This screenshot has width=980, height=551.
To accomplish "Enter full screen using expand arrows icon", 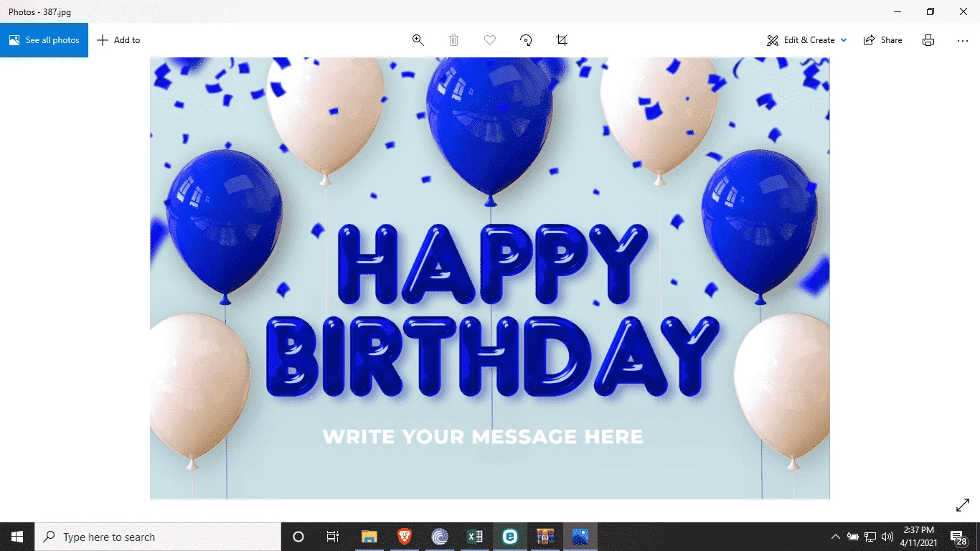I will [963, 505].
